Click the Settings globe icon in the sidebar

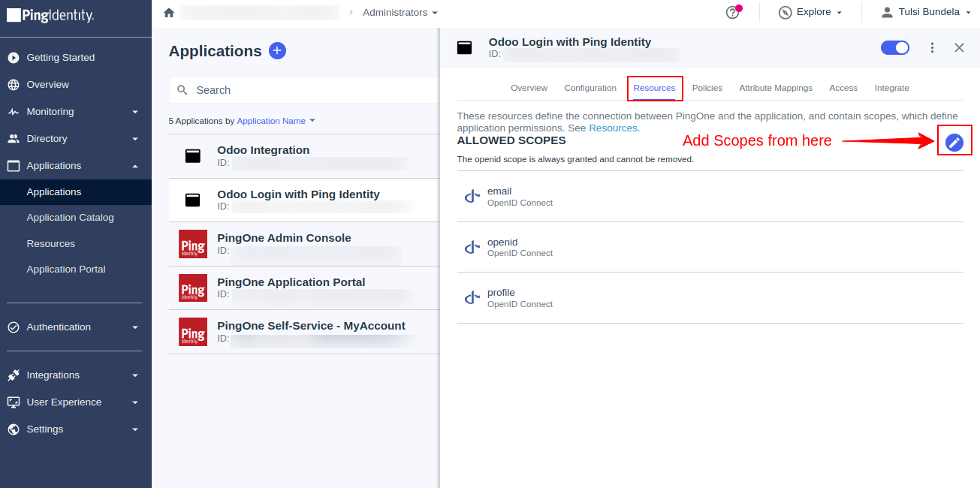click(x=14, y=429)
